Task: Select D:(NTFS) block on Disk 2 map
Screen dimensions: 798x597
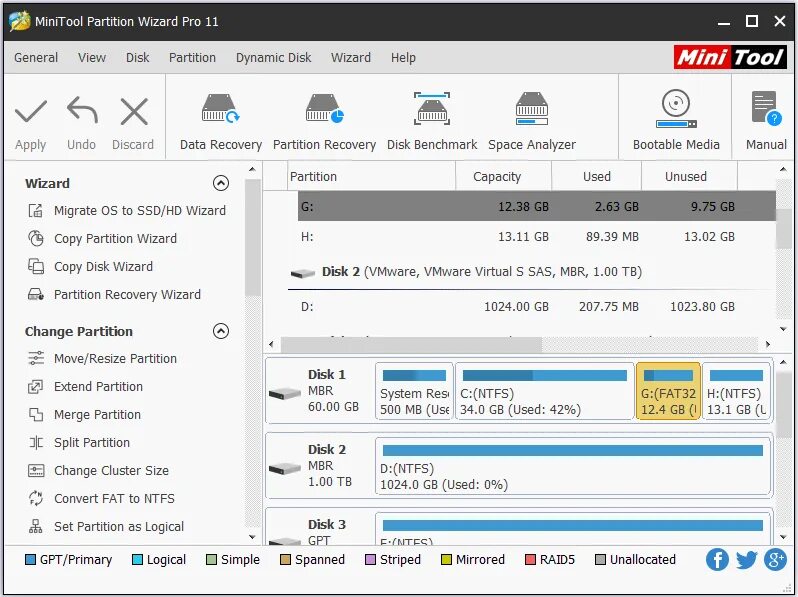Action: (x=573, y=466)
